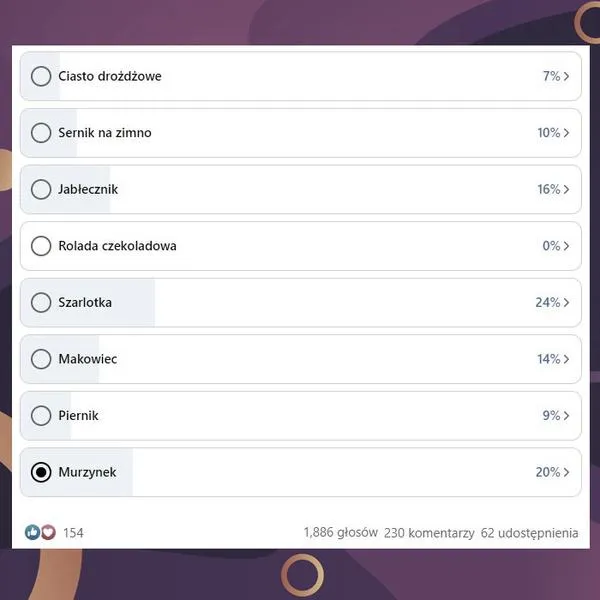The width and height of the screenshot is (600, 600).
Task: Pick the Rolada czekoladowa radio button
Action: [41, 246]
